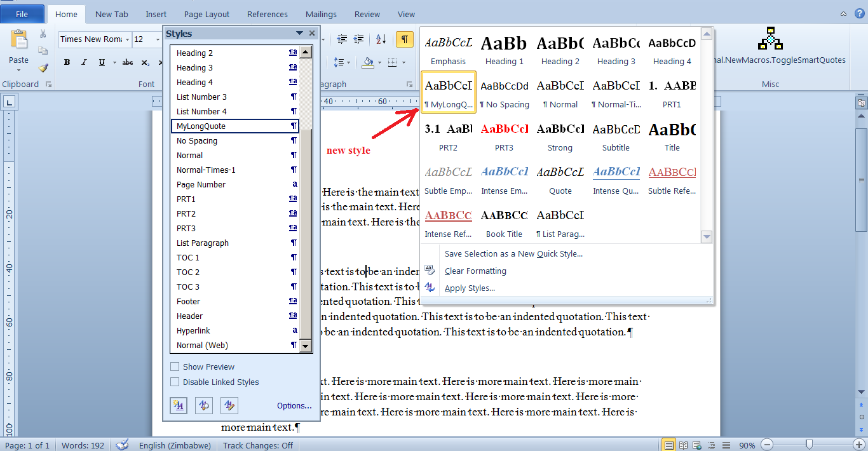Toggle Bold formatting in the ribbon

click(x=67, y=62)
